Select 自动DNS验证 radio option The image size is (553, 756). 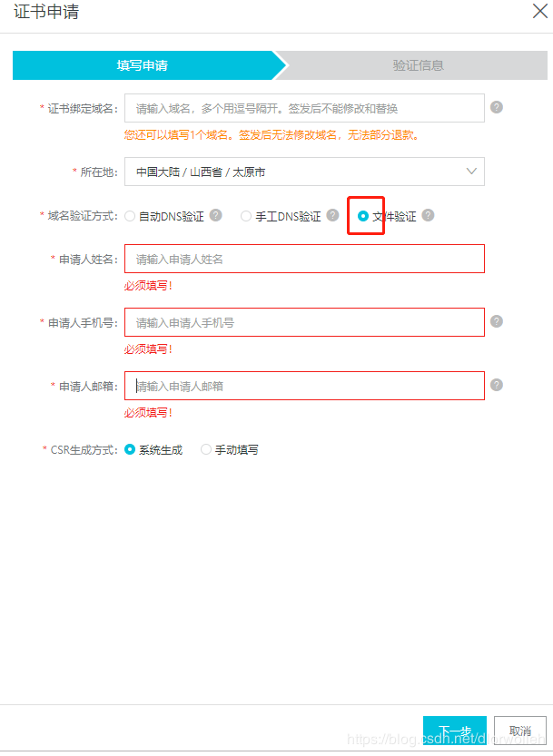(130, 216)
